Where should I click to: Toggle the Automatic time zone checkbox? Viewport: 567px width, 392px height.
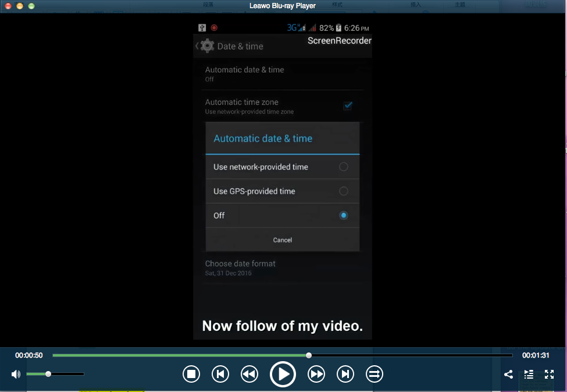(348, 106)
